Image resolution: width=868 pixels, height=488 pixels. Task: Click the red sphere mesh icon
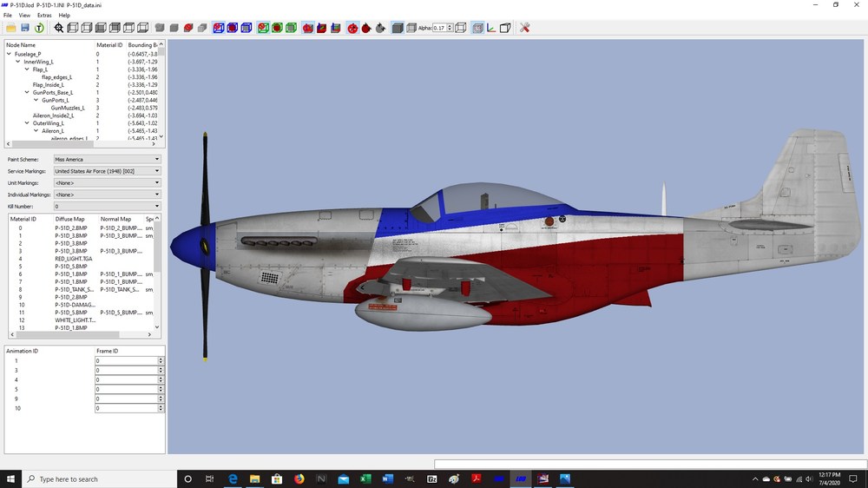tap(188, 28)
